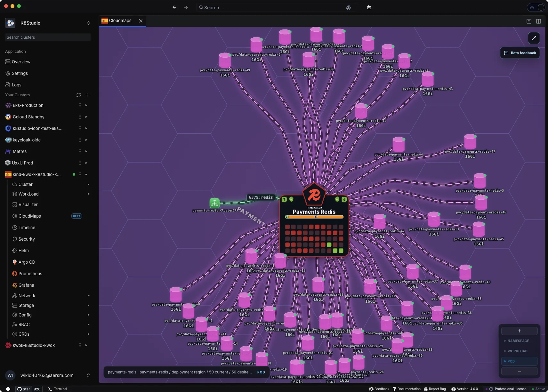Select the NAMESPACE zoom level option
The width and height of the screenshot is (548, 392).
point(519,341)
